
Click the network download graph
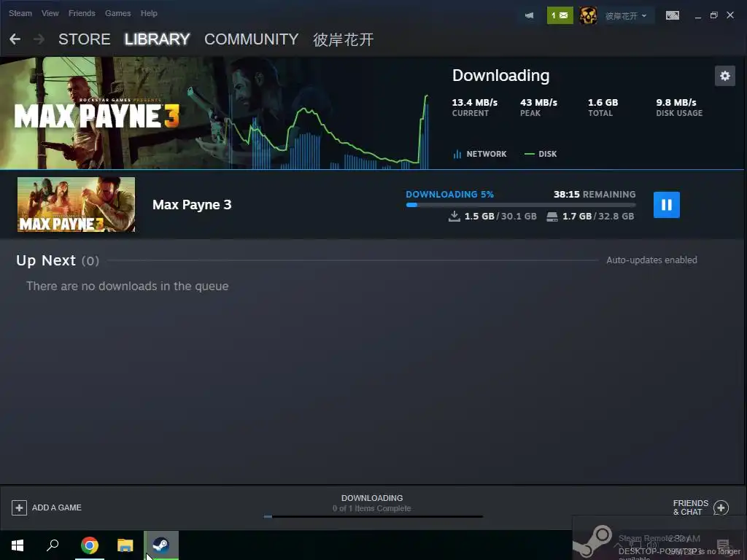pos(329,132)
